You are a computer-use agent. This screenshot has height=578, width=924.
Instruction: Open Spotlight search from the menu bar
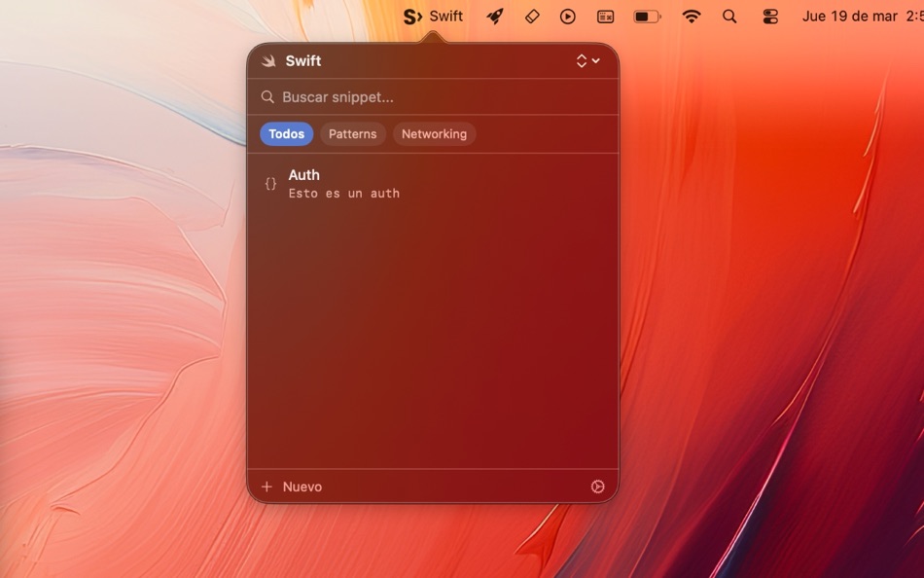(729, 16)
